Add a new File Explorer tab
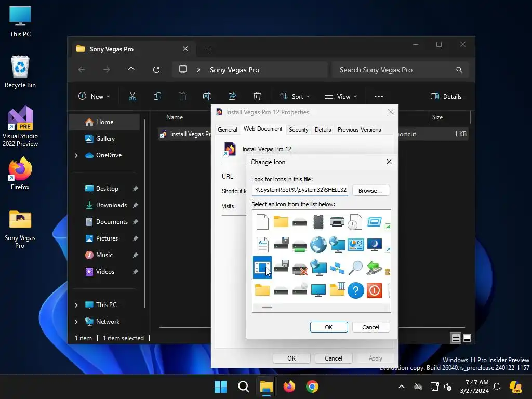Screen dimensions: 532x399 (x=208, y=49)
